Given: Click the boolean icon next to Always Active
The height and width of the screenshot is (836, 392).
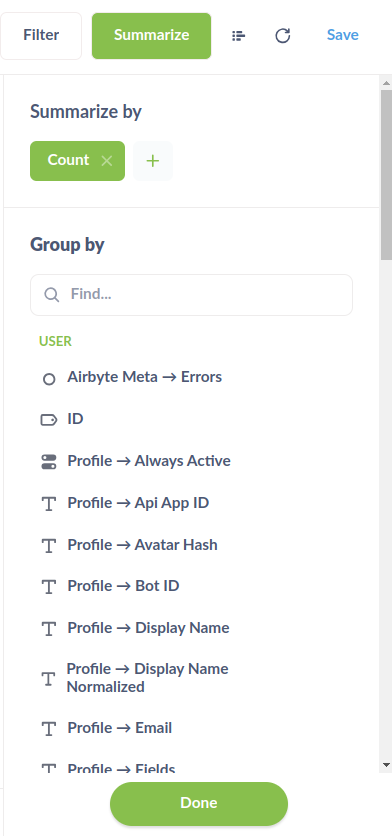Looking at the screenshot, I should coord(49,462).
